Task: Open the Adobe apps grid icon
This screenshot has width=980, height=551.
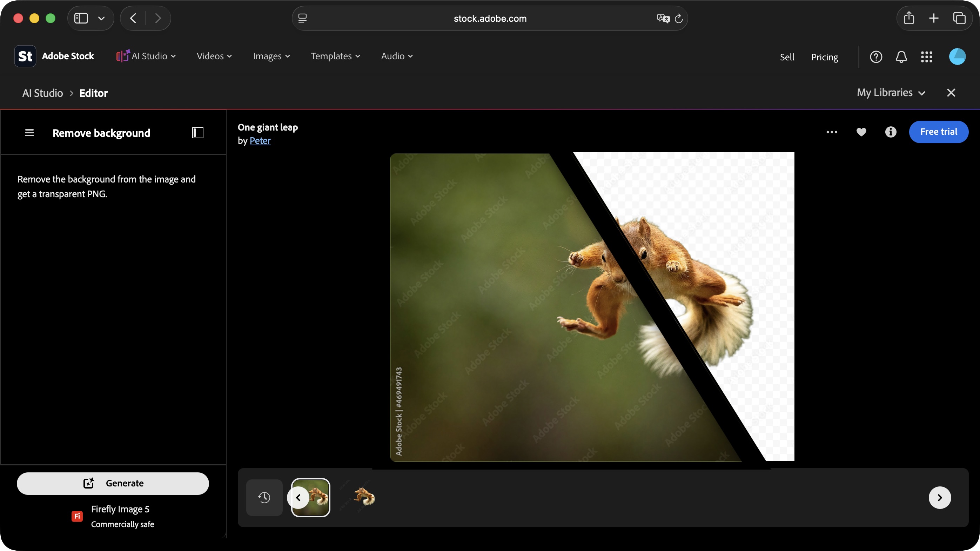Action: (x=926, y=57)
